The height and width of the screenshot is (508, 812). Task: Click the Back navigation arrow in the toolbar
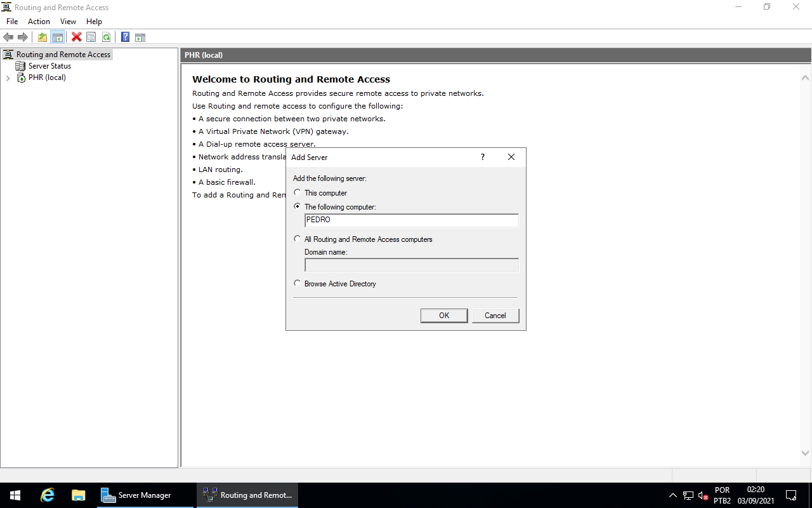click(x=8, y=37)
